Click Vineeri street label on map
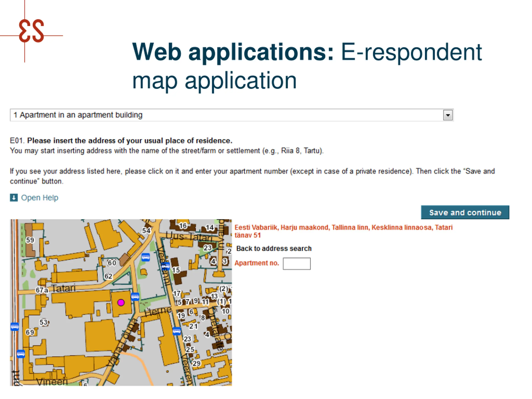This screenshot has height=399, width=532. 52,382
